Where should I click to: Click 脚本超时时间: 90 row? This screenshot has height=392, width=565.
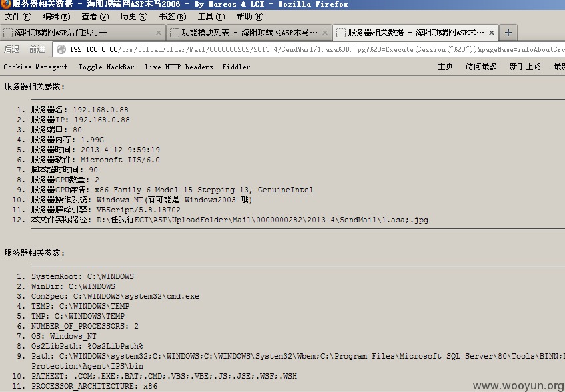tap(64, 170)
